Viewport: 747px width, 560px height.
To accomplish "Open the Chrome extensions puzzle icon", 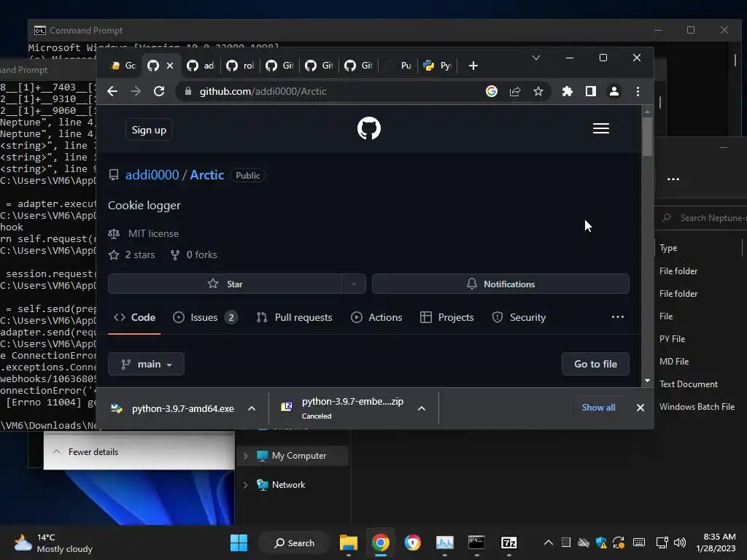I will (567, 91).
